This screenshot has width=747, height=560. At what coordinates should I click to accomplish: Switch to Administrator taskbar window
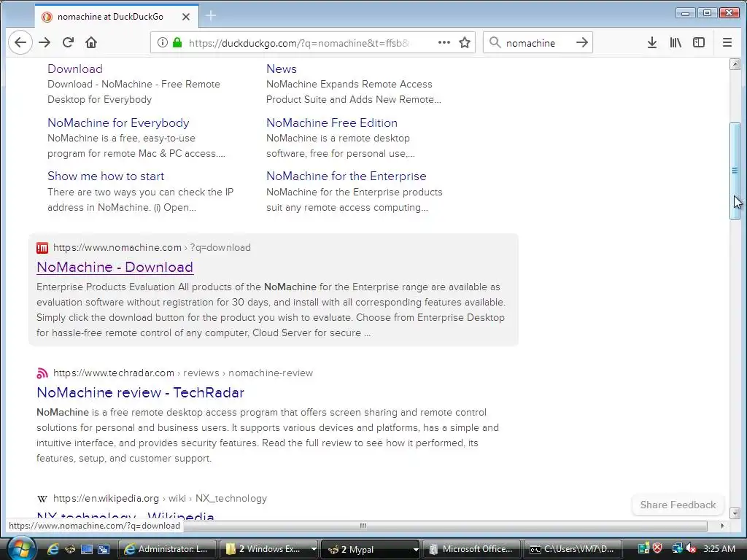coord(166,549)
